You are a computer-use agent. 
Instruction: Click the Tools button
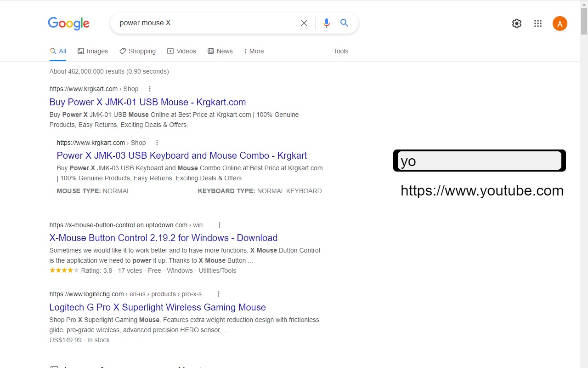[341, 51]
